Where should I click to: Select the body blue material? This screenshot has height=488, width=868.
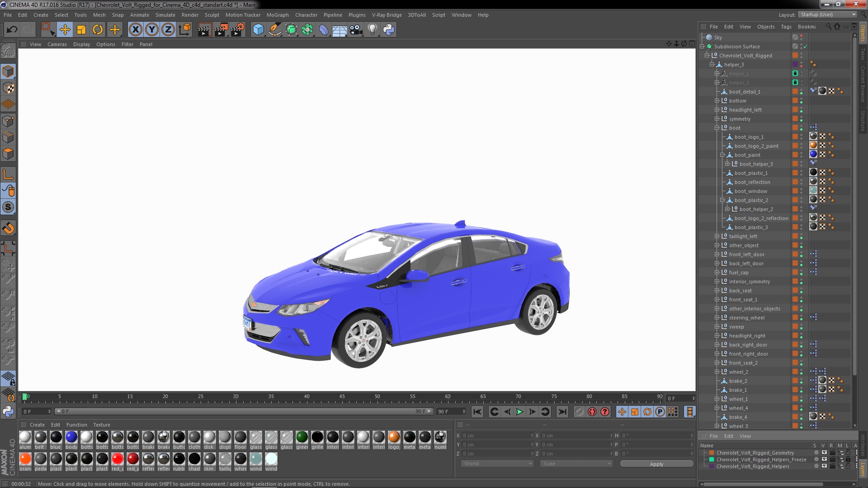[x=71, y=437]
